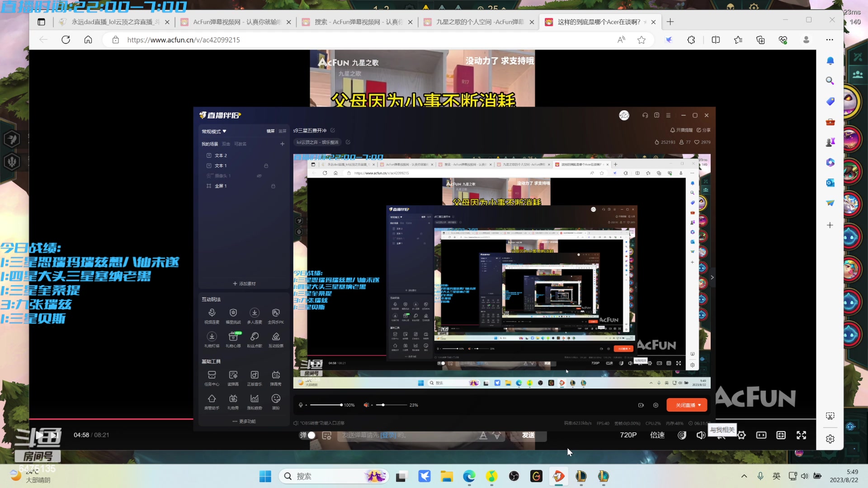868x488 pixels.
Task: Toggle the lock on the 文本 1 source
Action: [266, 166]
